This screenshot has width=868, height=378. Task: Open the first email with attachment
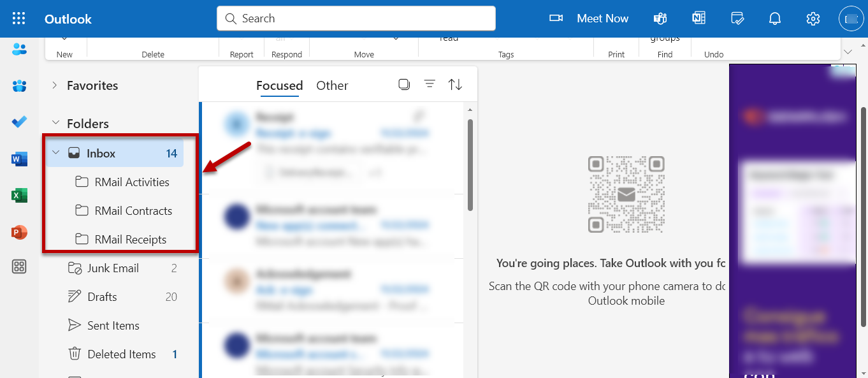point(331,147)
